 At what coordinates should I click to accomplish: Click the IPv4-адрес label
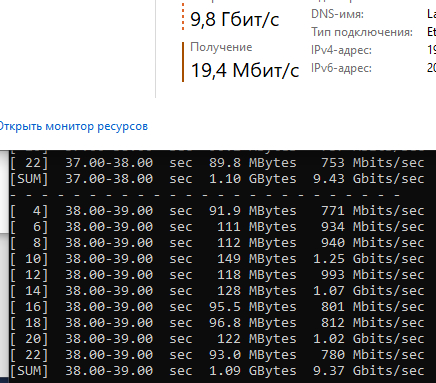[341, 50]
